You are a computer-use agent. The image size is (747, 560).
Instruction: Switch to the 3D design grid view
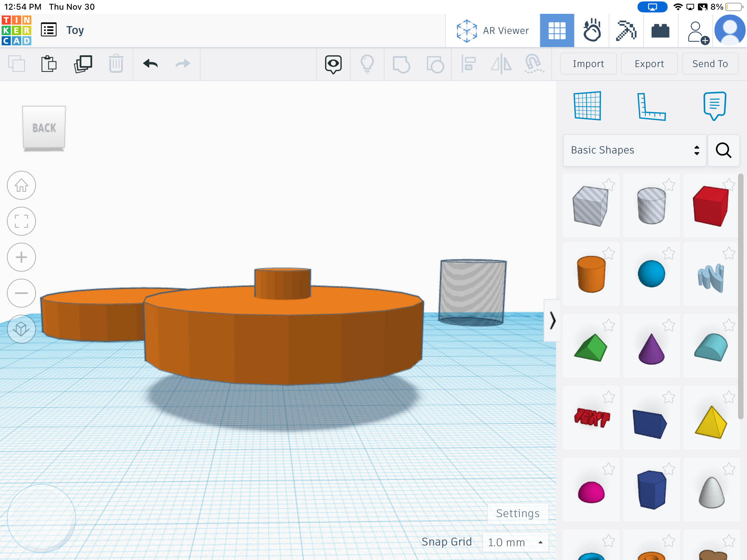557,31
